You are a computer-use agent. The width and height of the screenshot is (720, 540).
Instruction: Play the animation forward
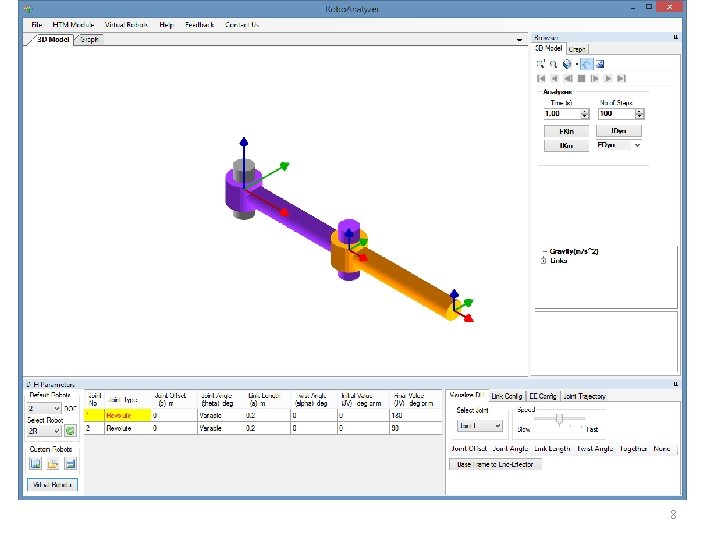point(608,79)
